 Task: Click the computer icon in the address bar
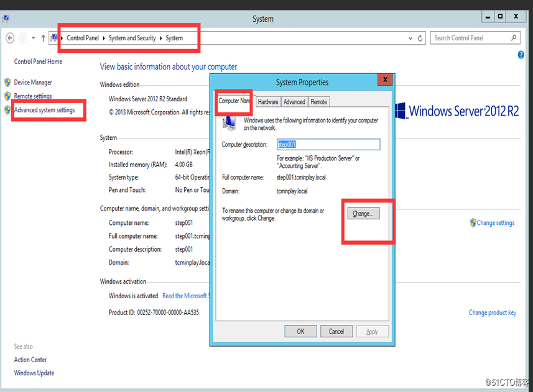(53, 38)
